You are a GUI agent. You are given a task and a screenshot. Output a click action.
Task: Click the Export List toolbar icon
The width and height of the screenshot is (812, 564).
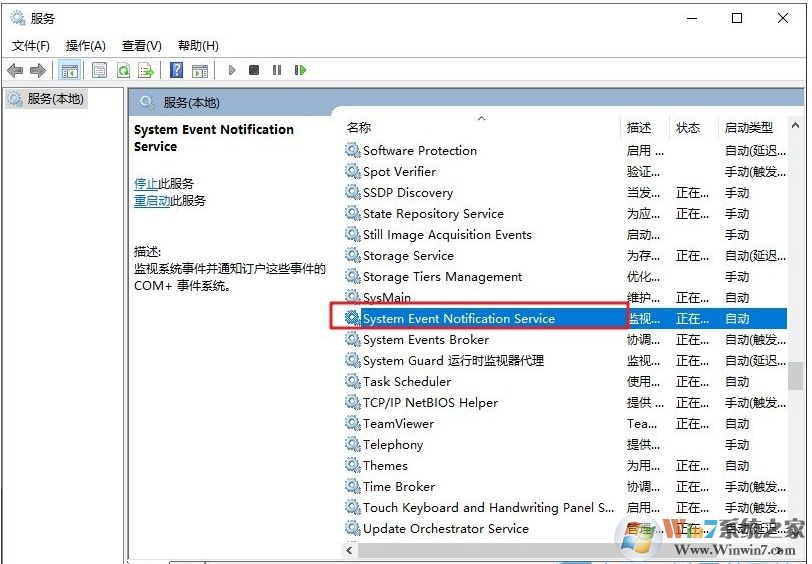point(146,70)
